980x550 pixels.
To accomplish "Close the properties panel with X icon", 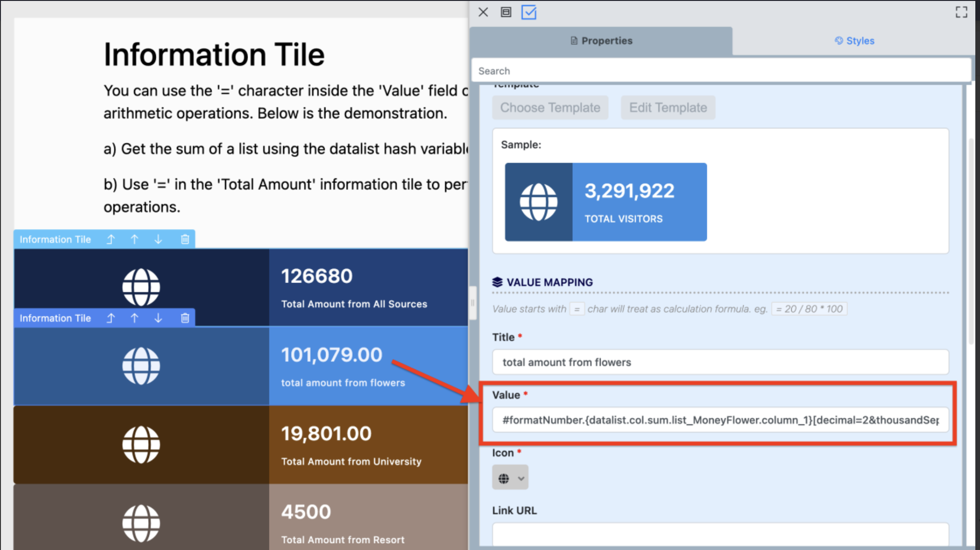I will tap(483, 12).
